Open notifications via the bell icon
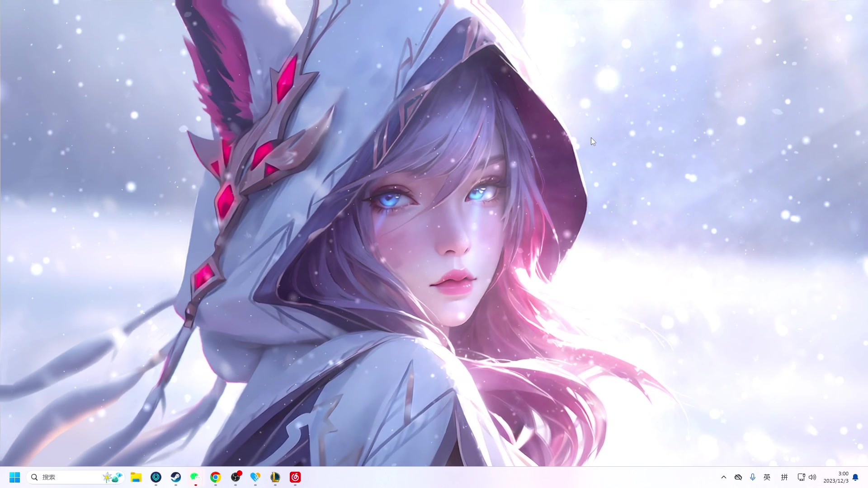 tap(855, 477)
